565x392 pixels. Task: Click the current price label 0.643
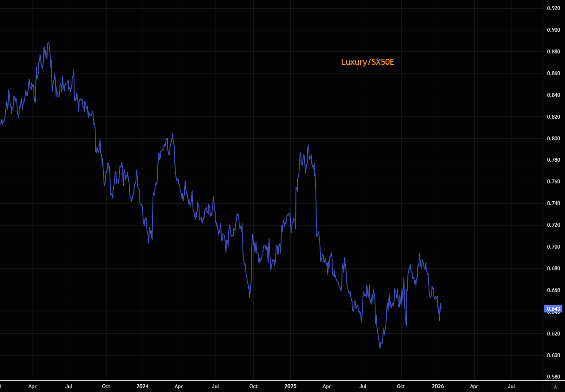click(x=554, y=309)
